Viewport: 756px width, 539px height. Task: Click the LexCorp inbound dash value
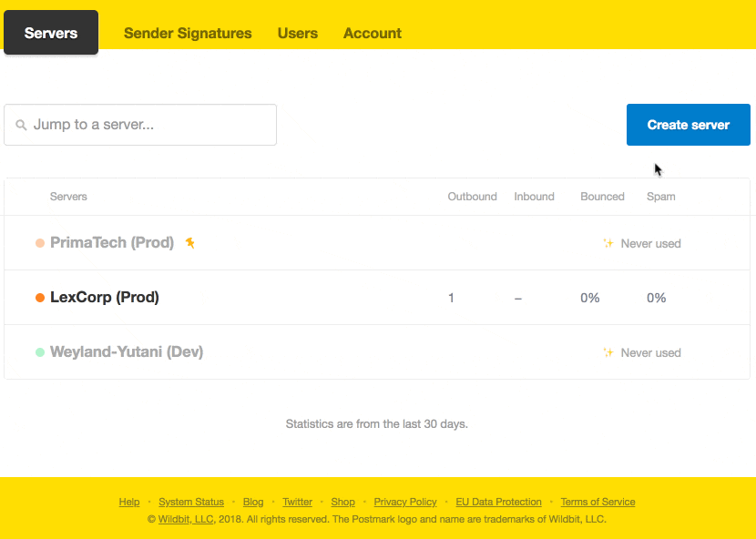tap(518, 299)
